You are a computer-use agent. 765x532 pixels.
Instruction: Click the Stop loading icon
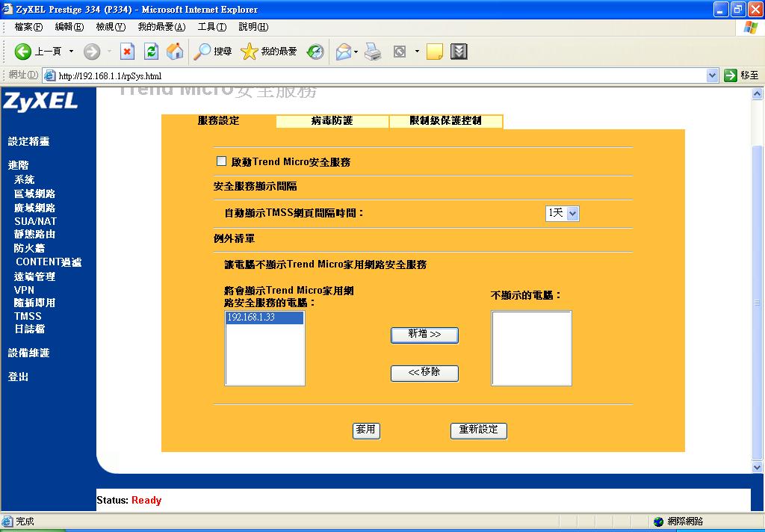(127, 52)
